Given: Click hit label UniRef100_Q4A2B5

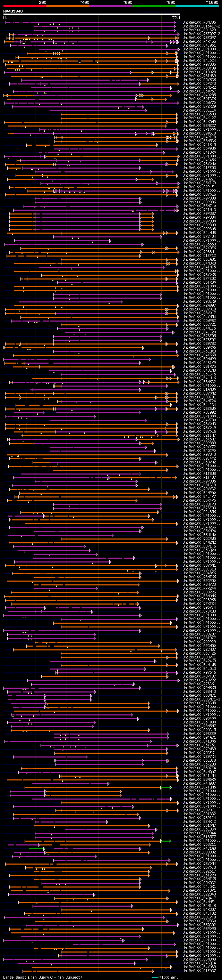Looking at the screenshot, I should (199, 95).
